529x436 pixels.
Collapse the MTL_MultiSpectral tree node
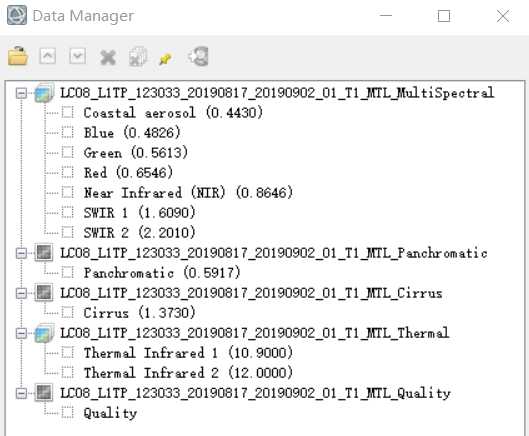pos(21,93)
